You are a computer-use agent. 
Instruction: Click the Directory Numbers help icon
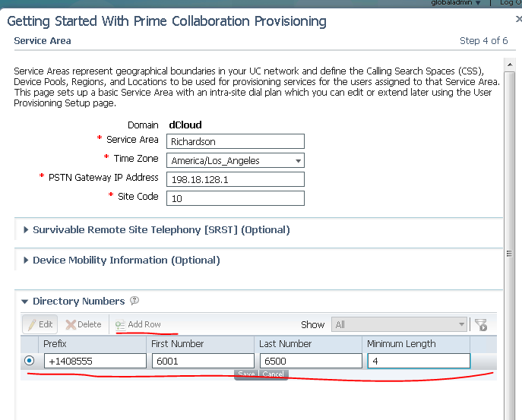(134, 301)
